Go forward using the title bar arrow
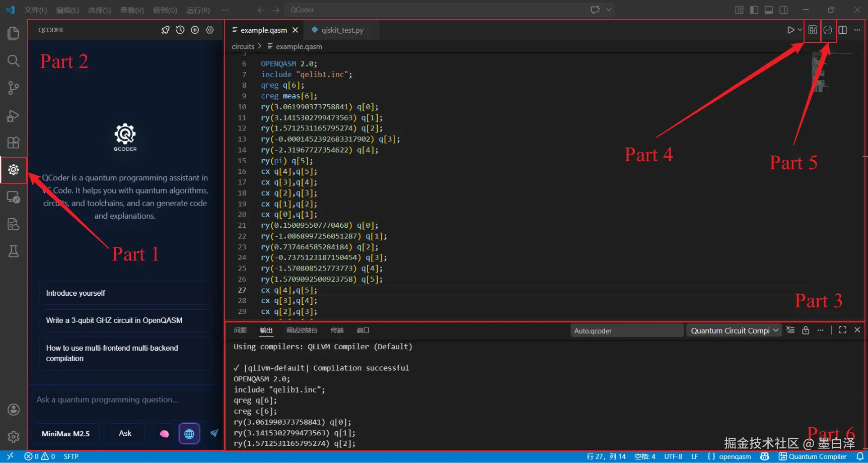Viewport: 868px width, 463px height. point(276,10)
